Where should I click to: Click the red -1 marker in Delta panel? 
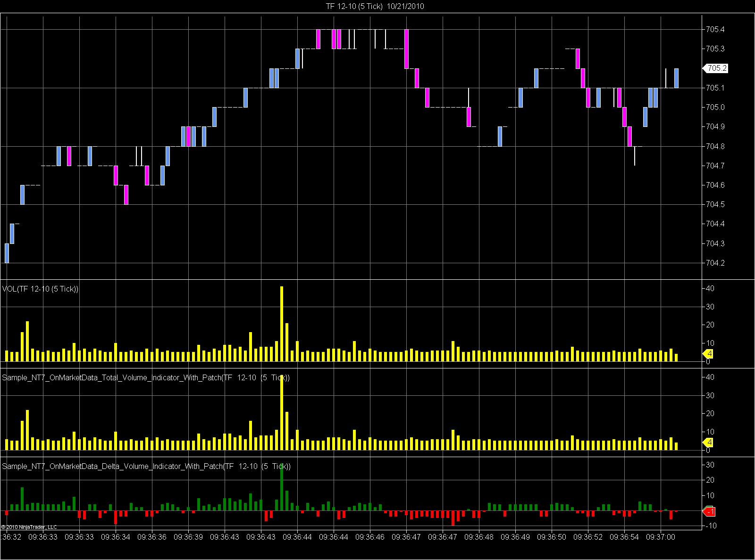(x=709, y=511)
